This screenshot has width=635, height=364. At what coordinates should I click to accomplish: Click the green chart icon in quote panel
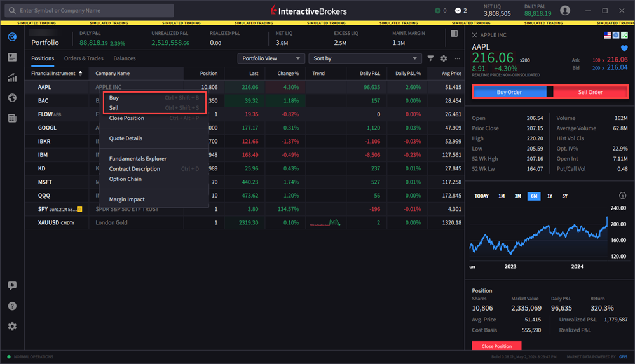tap(624, 35)
